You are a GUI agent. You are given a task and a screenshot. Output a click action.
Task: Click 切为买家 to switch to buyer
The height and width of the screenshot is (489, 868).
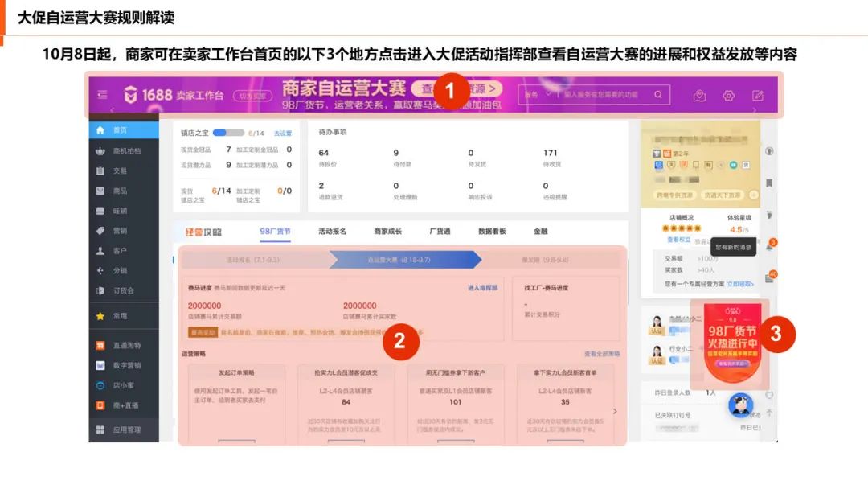(x=253, y=96)
